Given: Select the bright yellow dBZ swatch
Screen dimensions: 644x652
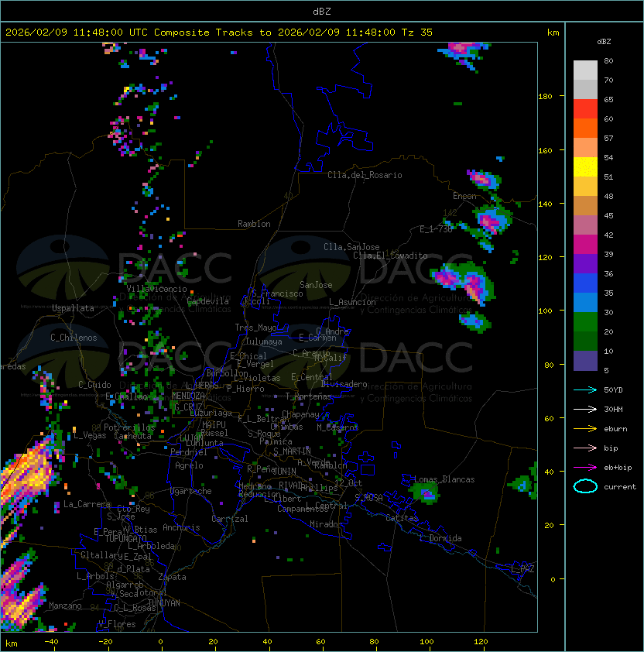Looking at the screenshot, I should click(x=585, y=167).
